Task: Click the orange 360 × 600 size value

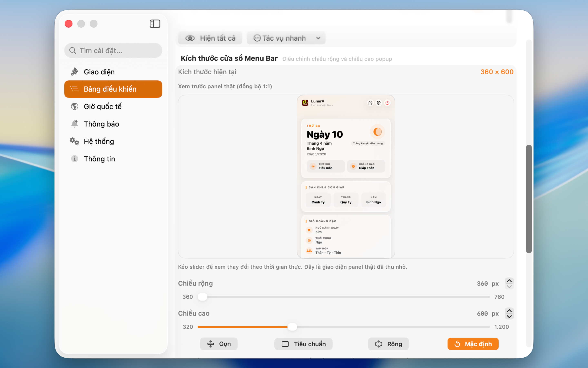Action: tap(497, 72)
